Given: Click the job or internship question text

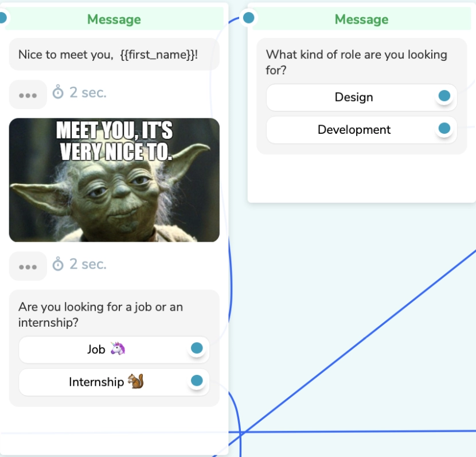Looking at the screenshot, I should pyautogui.click(x=103, y=315).
